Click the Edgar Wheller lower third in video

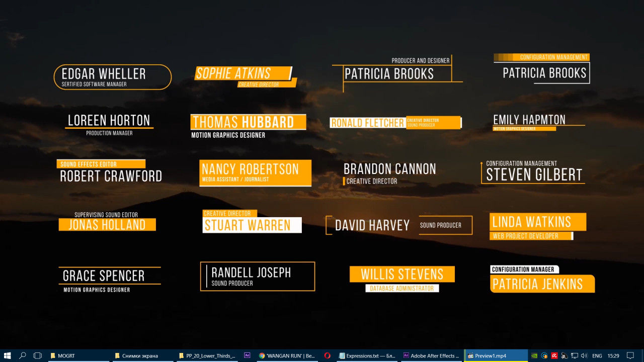(x=112, y=77)
